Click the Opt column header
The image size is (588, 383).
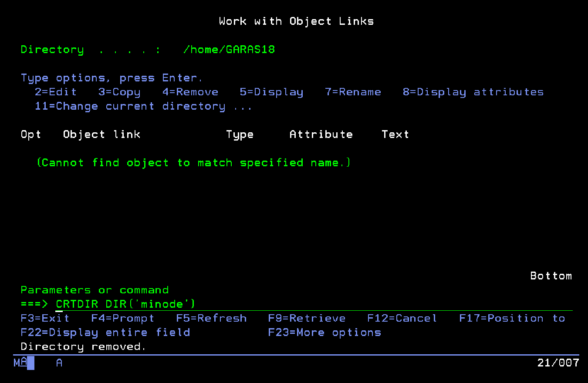point(30,134)
